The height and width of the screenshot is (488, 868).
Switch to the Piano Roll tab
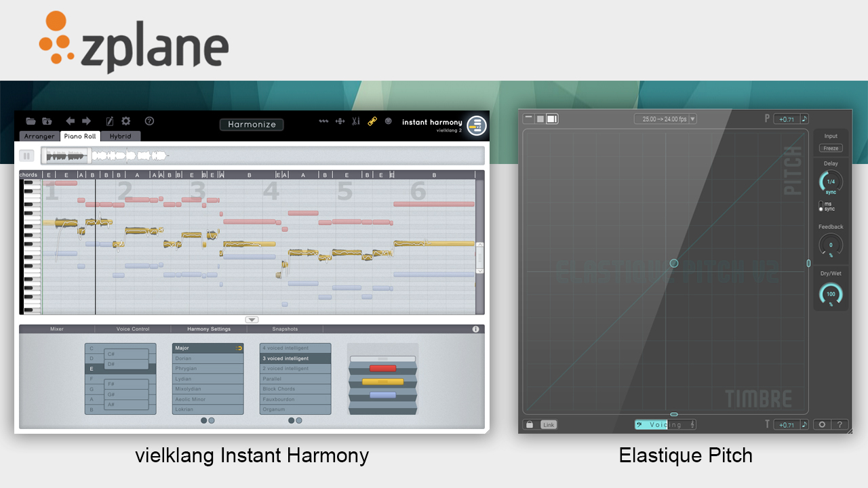pos(80,136)
